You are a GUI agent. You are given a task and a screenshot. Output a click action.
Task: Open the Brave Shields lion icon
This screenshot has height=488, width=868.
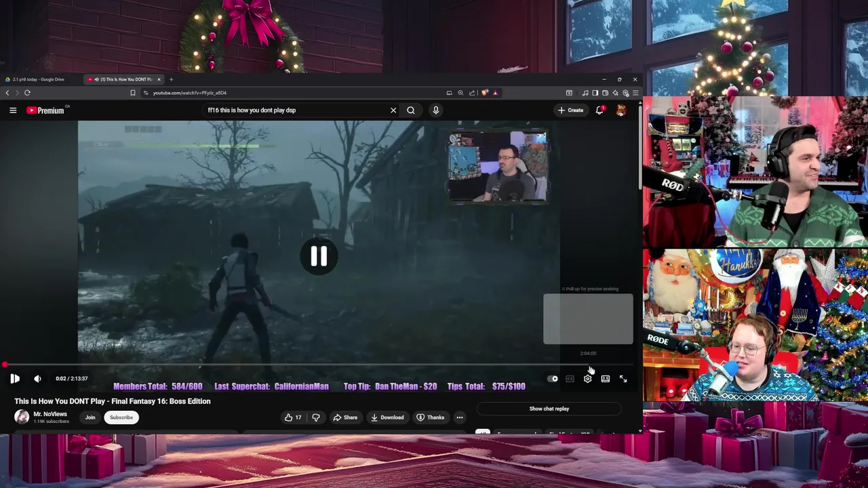[484, 93]
